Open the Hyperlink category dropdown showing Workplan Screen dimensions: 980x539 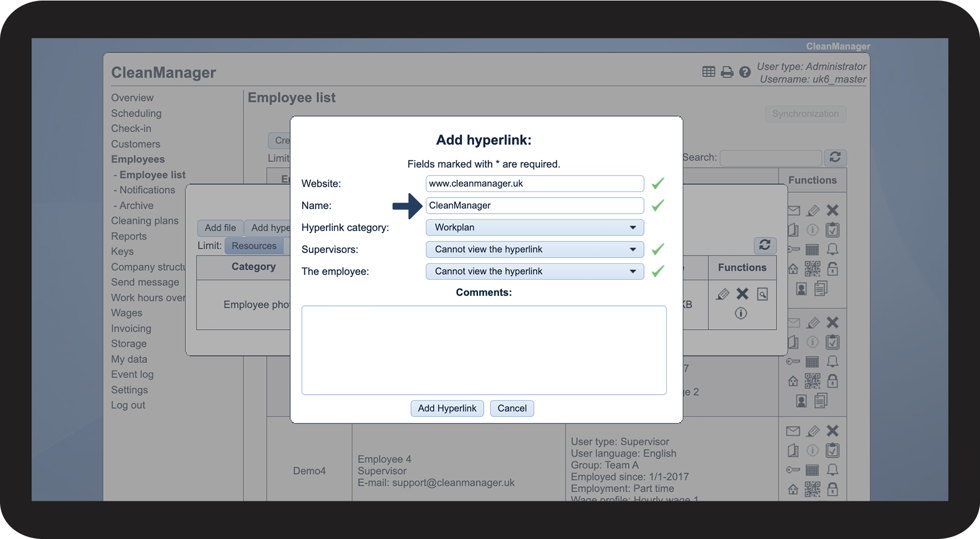535,228
